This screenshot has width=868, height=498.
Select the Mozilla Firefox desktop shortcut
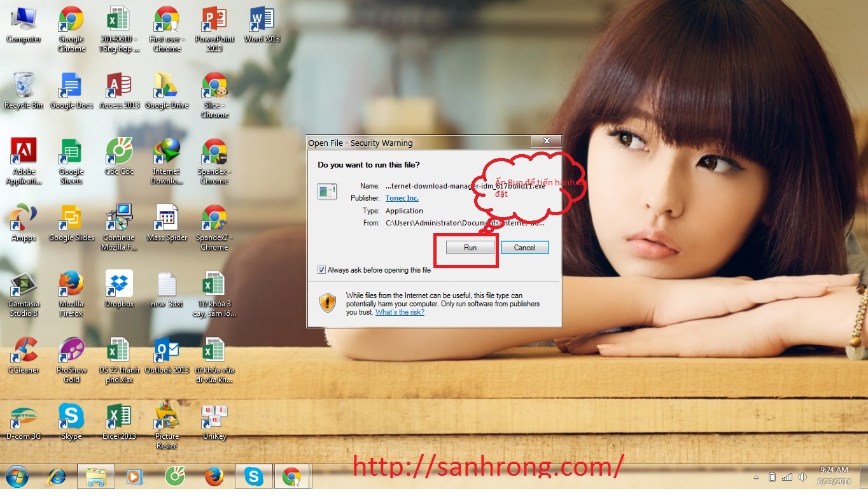click(71, 294)
